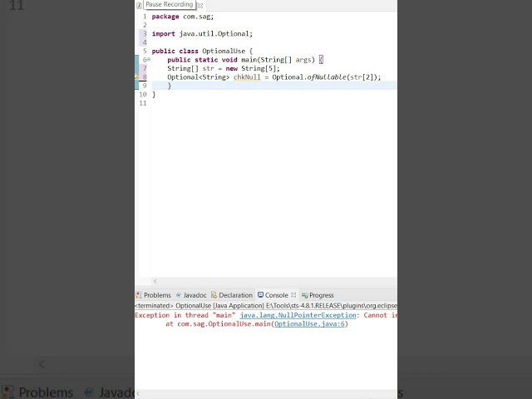Click the blurred background Problems tab
This screenshot has width=532, height=399.
[38, 392]
